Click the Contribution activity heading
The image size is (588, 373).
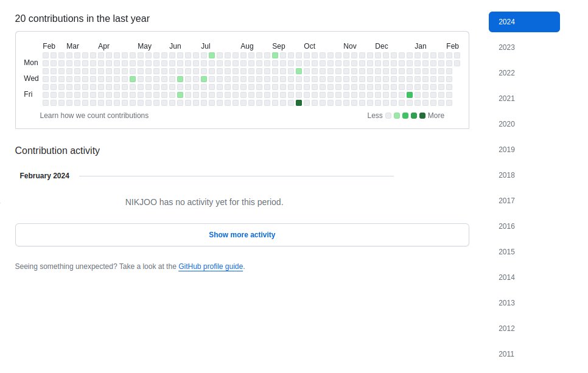coord(57,151)
